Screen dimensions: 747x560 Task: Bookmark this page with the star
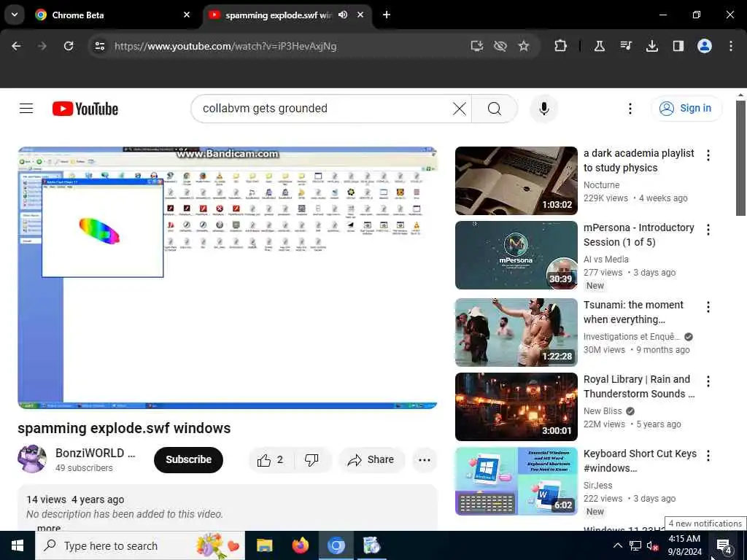524,46
